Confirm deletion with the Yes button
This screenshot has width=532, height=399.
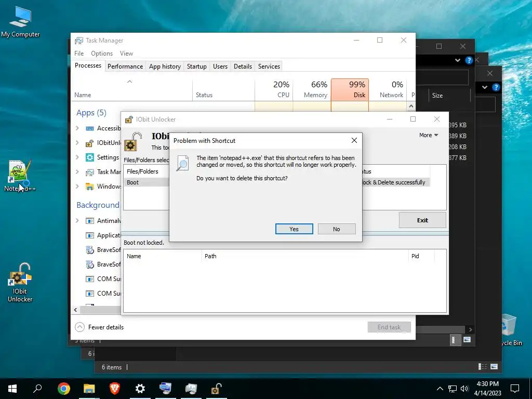294,229
